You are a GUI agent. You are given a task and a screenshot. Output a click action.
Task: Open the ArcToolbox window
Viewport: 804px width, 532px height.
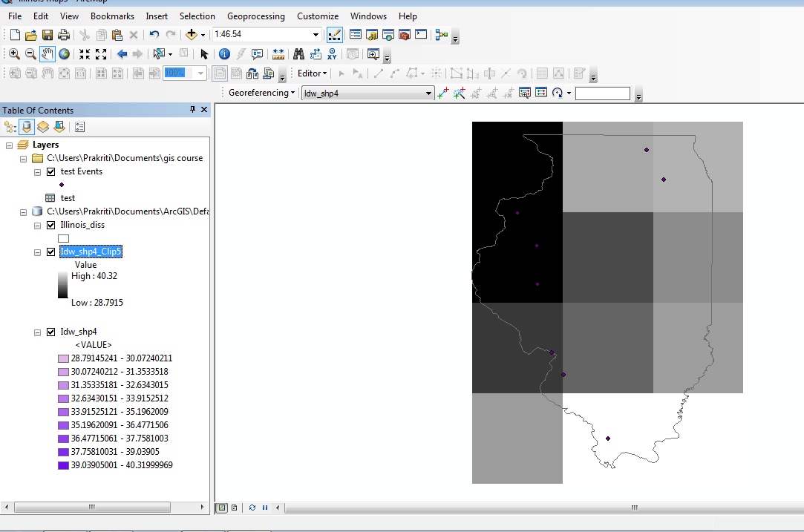coord(403,34)
